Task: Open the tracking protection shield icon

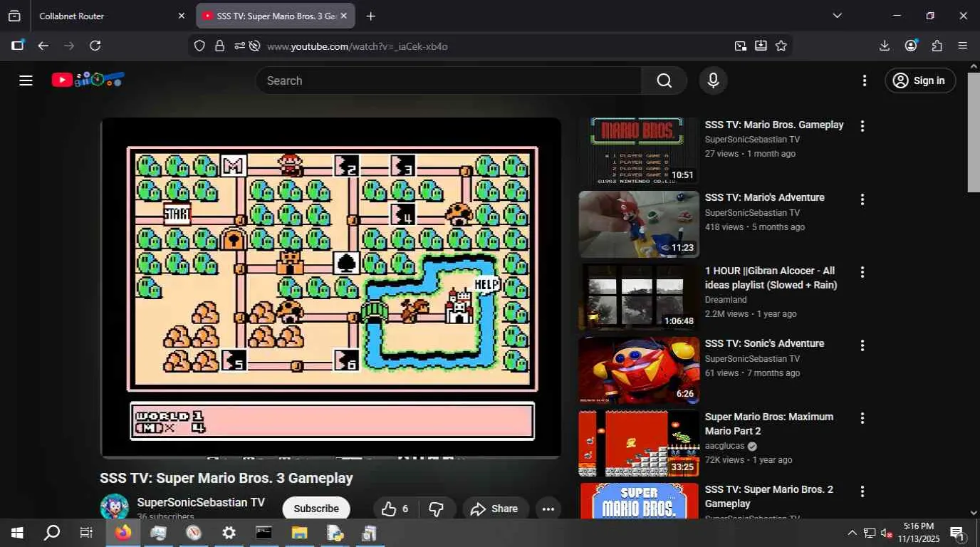Action: (199, 46)
